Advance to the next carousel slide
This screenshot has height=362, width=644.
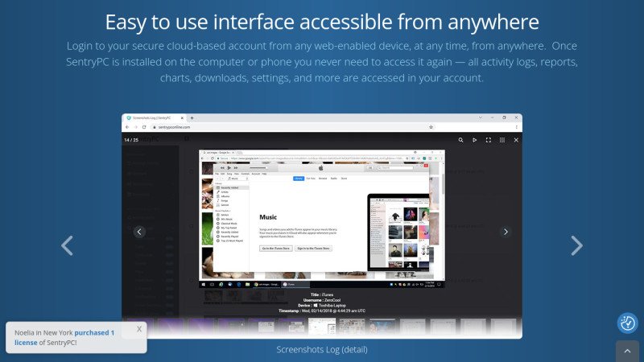point(576,245)
